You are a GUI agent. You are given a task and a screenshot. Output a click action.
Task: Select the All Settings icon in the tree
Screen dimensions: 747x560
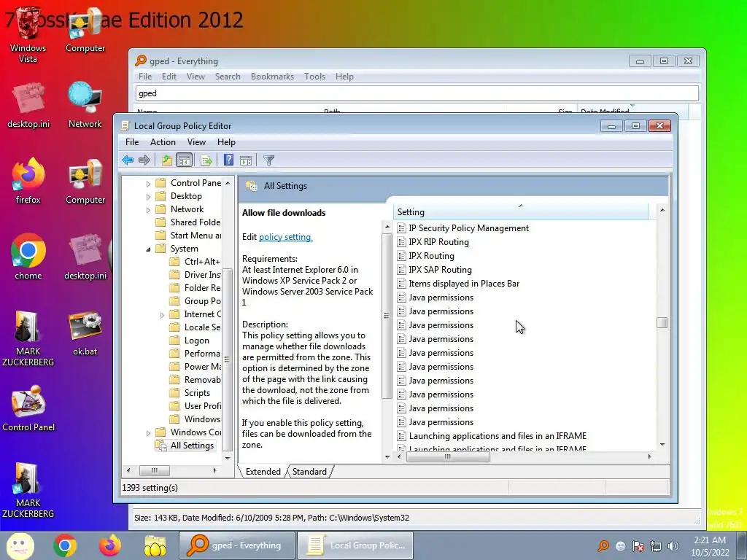(162, 446)
